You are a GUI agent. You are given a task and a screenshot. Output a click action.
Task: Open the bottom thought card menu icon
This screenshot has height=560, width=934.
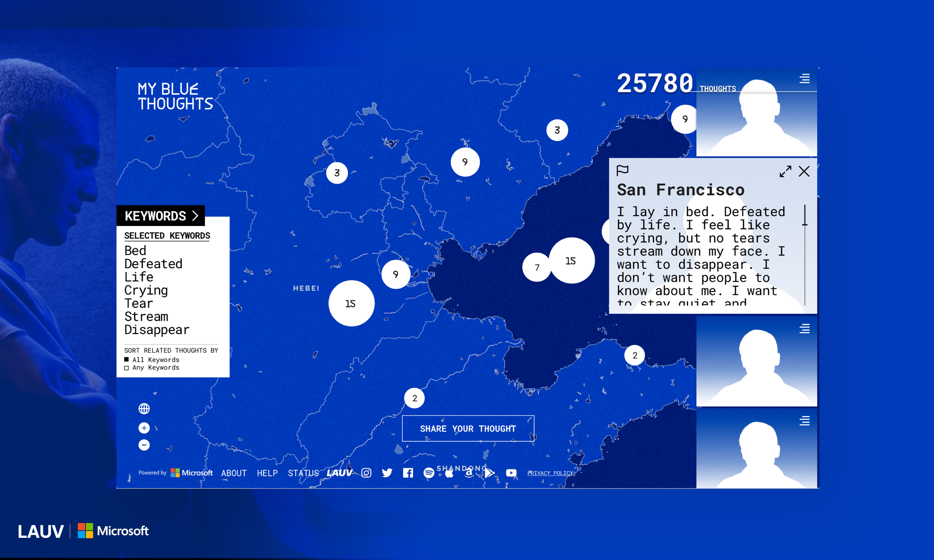(x=804, y=421)
